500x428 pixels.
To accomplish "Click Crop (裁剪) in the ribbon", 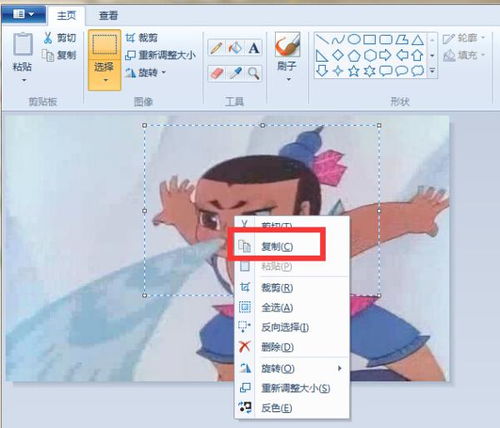I will click(142, 38).
